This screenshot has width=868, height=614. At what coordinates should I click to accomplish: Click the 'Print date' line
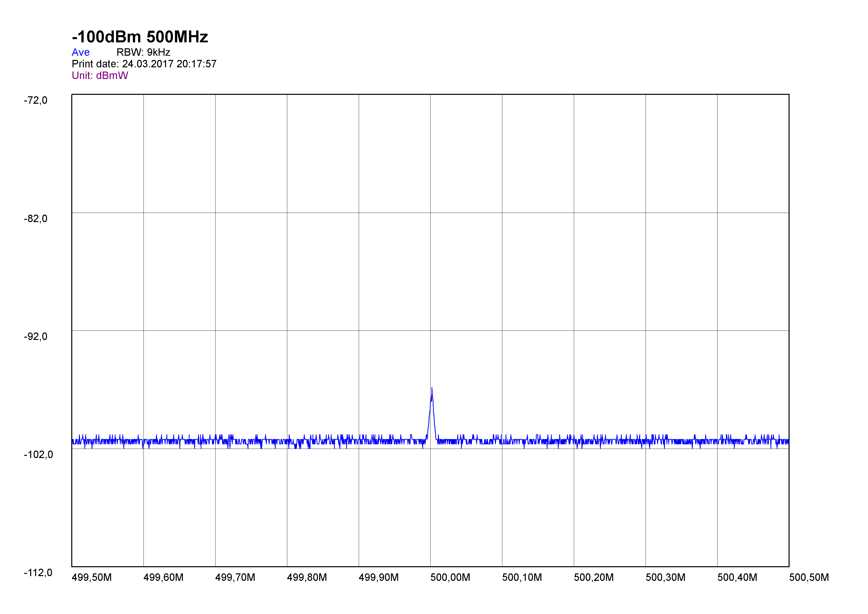click(x=144, y=64)
